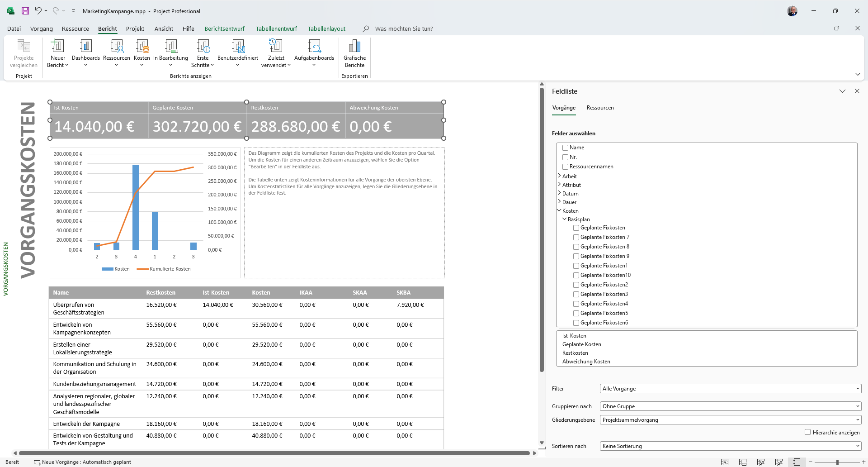This screenshot has width=868, height=467.
Task: Open the user account picture
Action: [792, 11]
